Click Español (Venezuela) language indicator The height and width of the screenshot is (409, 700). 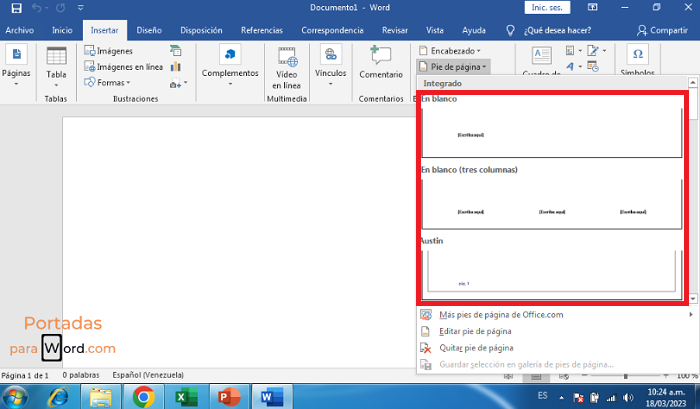coord(148,375)
